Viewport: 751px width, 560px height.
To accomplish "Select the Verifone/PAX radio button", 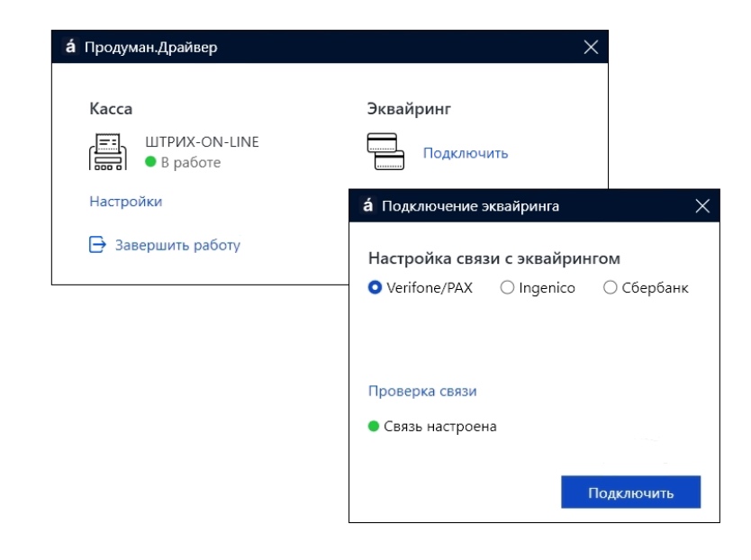I will point(375,287).
